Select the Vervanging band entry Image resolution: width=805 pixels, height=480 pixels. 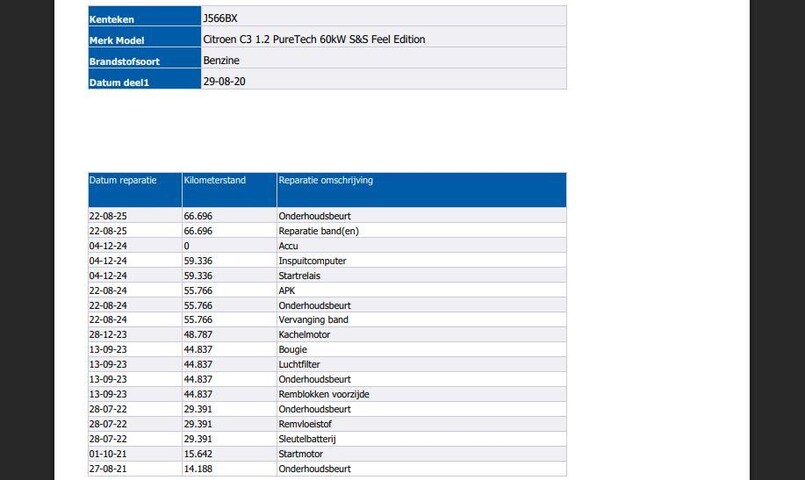[313, 320]
